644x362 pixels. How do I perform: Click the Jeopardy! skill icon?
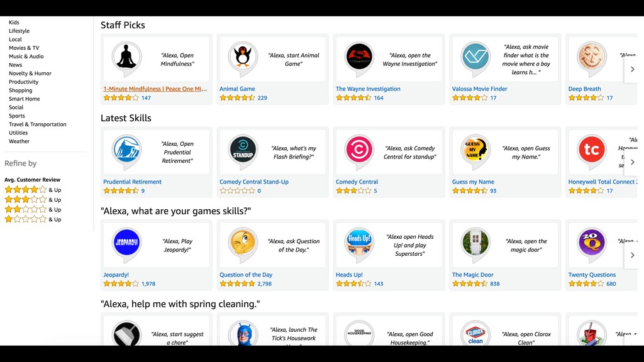tap(127, 244)
